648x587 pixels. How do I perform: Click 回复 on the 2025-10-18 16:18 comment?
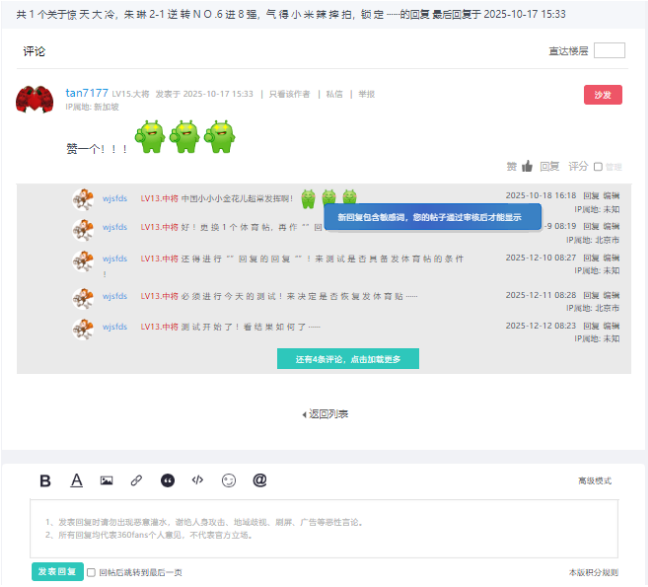tap(591, 196)
